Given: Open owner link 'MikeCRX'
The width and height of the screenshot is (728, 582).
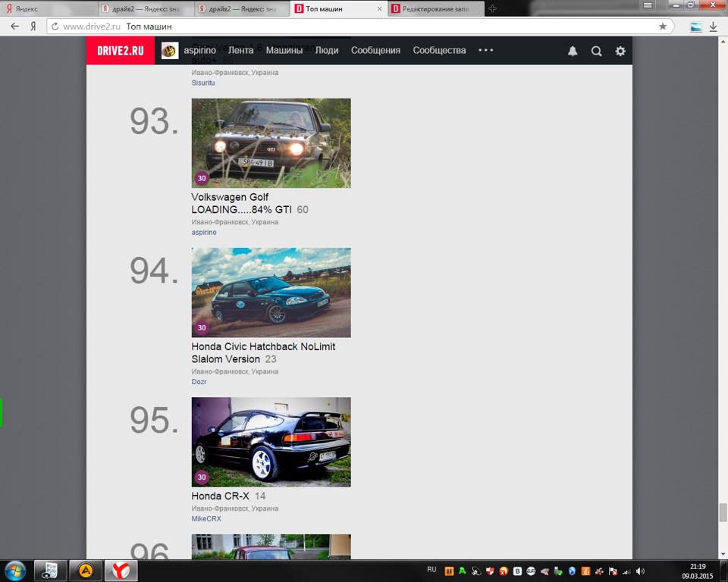Looking at the screenshot, I should 206,518.
